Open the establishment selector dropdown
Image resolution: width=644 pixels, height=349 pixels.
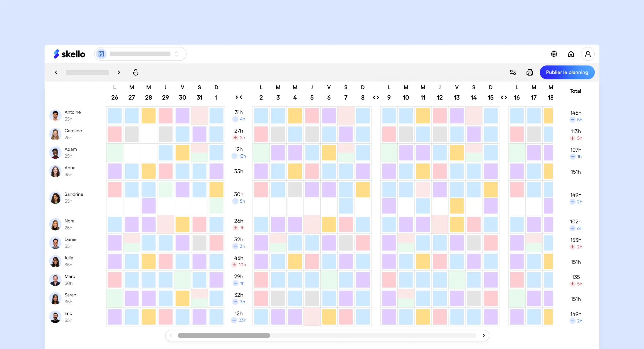pyautogui.click(x=176, y=54)
